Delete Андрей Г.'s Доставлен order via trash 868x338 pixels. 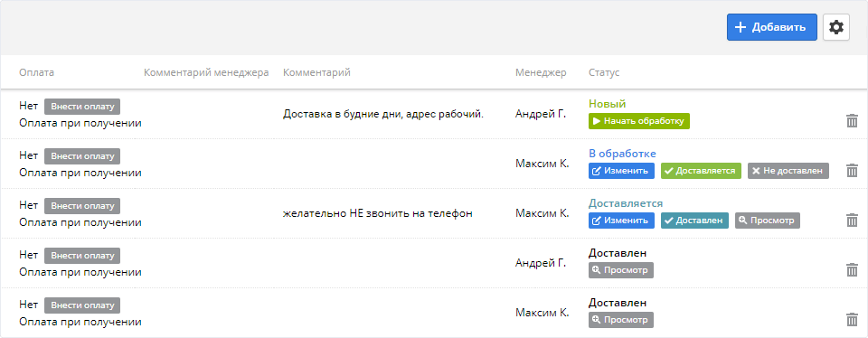tap(852, 270)
